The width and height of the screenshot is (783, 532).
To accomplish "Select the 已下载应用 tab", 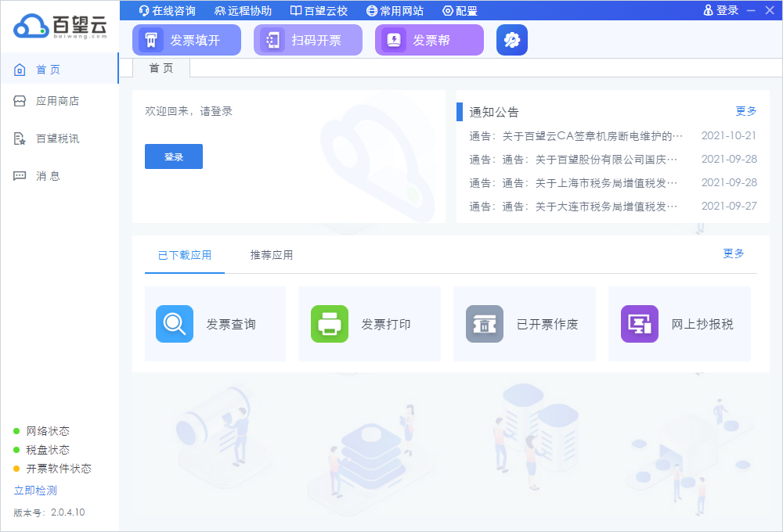I will point(185,255).
